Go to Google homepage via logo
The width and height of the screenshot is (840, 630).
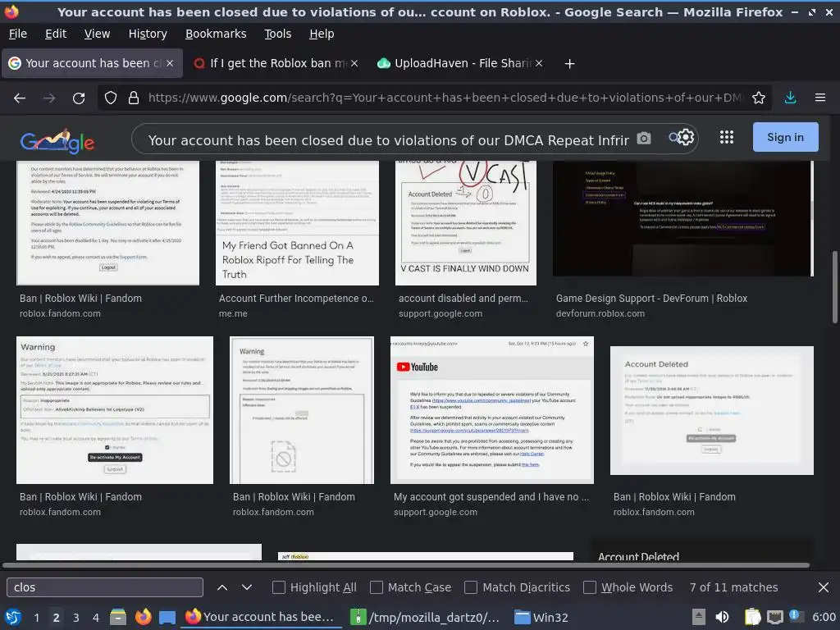[57, 140]
